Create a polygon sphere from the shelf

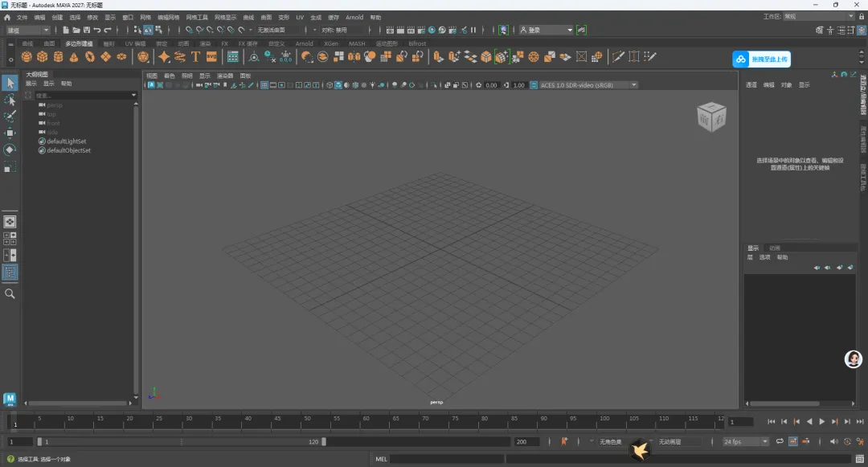pos(27,57)
